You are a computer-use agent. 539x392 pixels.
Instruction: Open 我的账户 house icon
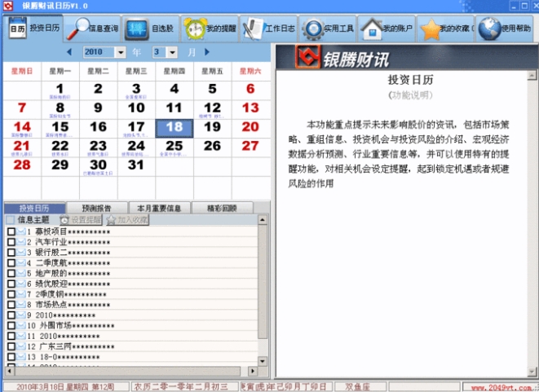[x=372, y=29]
